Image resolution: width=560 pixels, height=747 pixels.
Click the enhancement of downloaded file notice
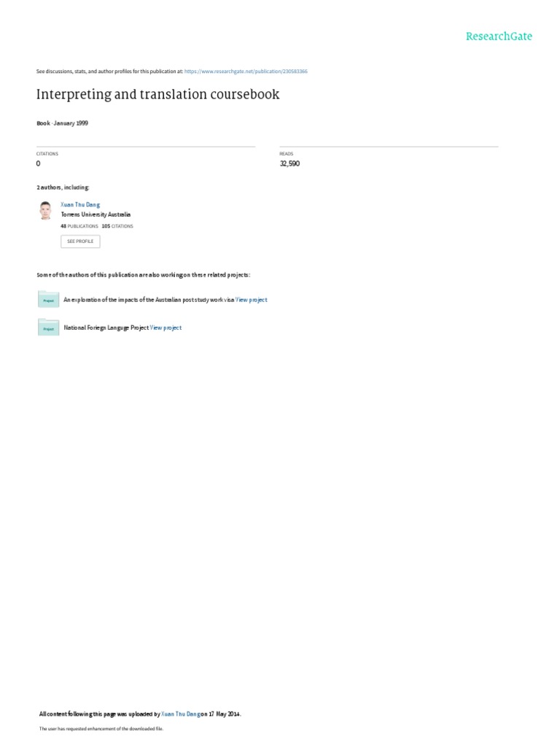point(101,729)
